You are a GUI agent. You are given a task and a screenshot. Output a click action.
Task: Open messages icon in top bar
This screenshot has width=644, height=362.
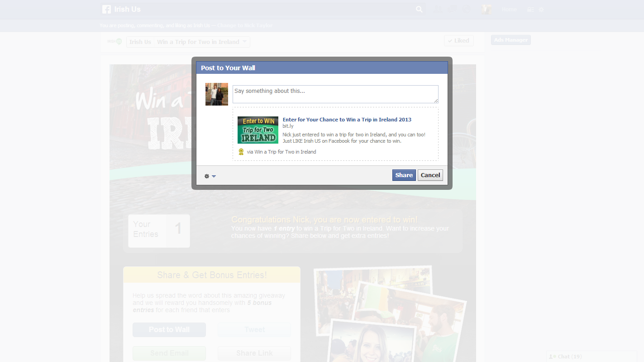(x=452, y=9)
